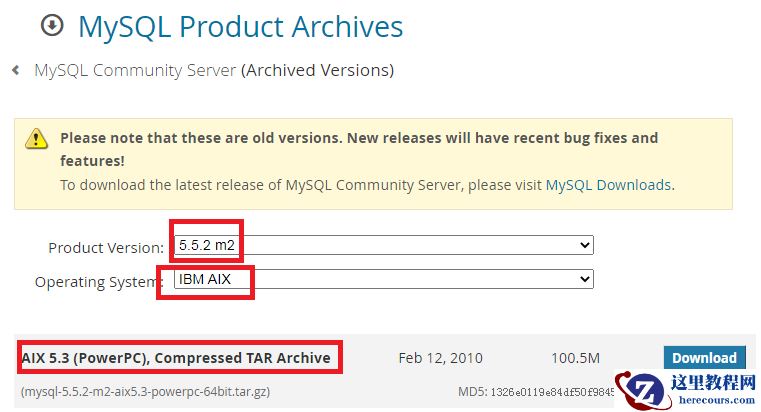Screen dimensions: 761x412
Task: Click the arrow on the Operating System select
Action: (x=585, y=279)
